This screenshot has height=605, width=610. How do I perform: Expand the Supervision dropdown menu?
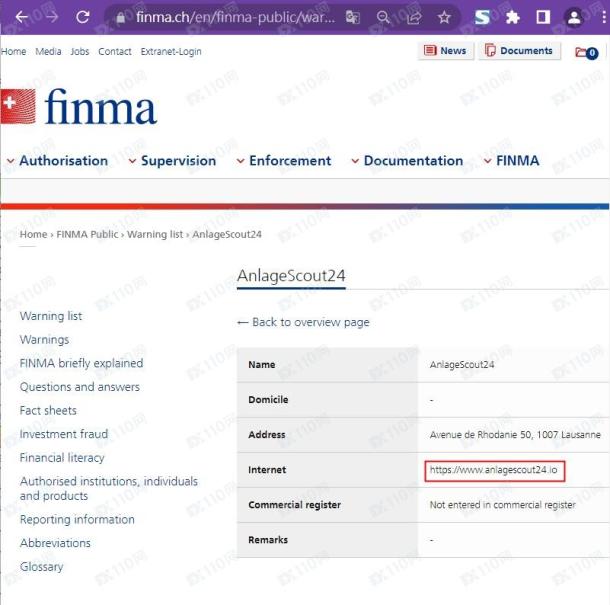(172, 161)
